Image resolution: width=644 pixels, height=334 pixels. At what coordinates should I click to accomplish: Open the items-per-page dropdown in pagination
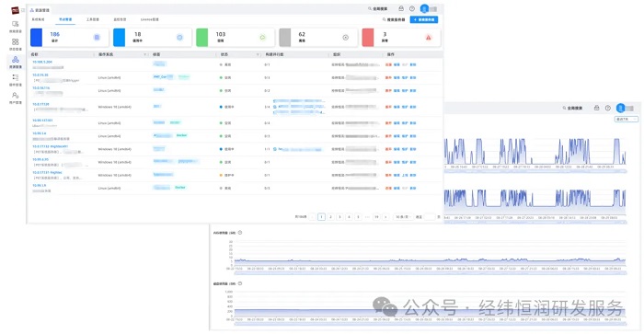[402, 217]
